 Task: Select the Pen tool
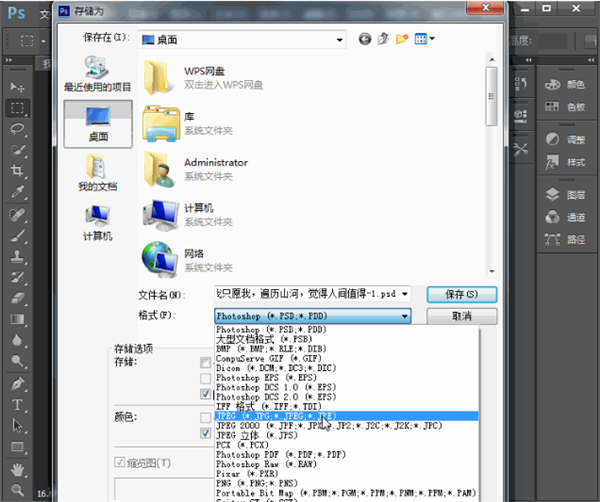coord(17,384)
